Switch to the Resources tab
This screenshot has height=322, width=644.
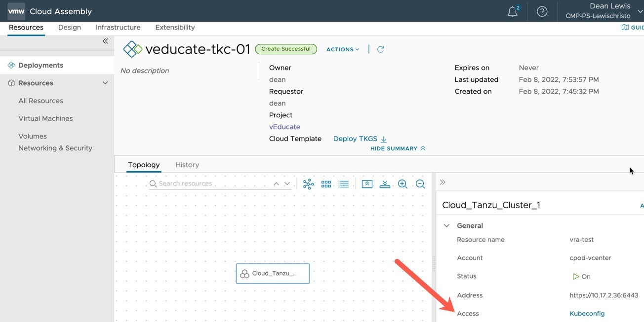pyautogui.click(x=26, y=28)
